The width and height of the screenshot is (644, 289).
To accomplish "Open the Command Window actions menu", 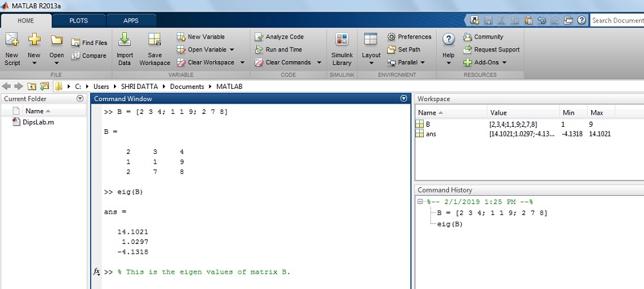I will tap(404, 98).
